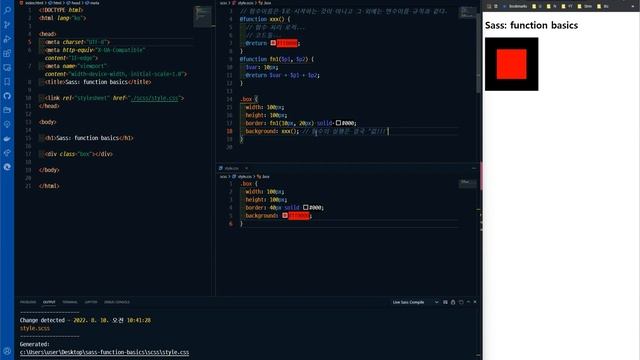Screen dimensions: 640x360
Task: Click the minimap in index.html editor
Action: click(202, 16)
